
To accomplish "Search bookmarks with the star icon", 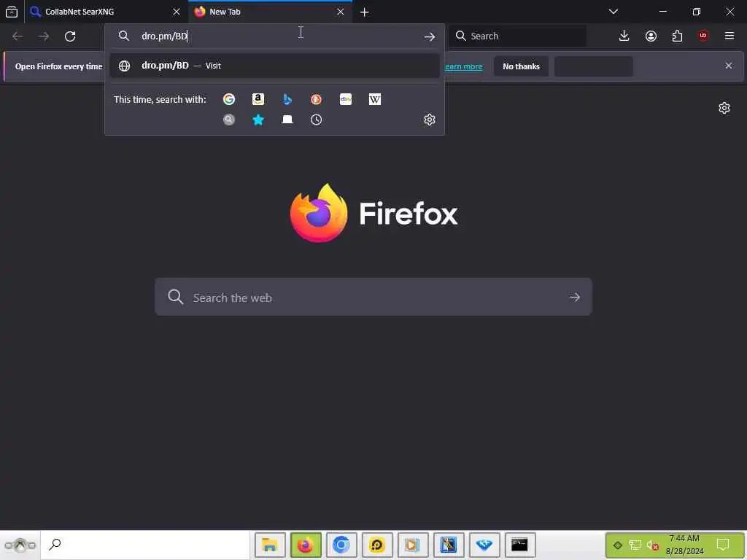I will click(x=258, y=120).
